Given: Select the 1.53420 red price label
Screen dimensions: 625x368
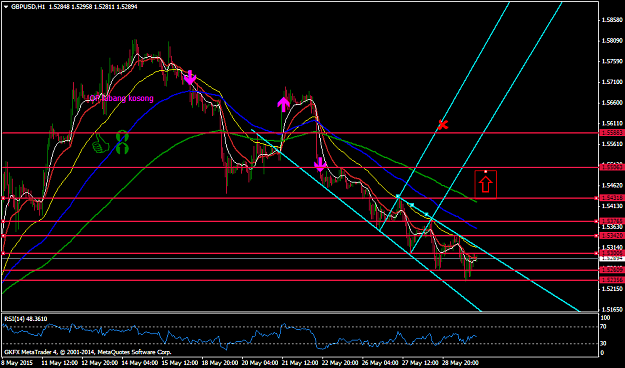Looking at the screenshot, I should [x=612, y=236].
